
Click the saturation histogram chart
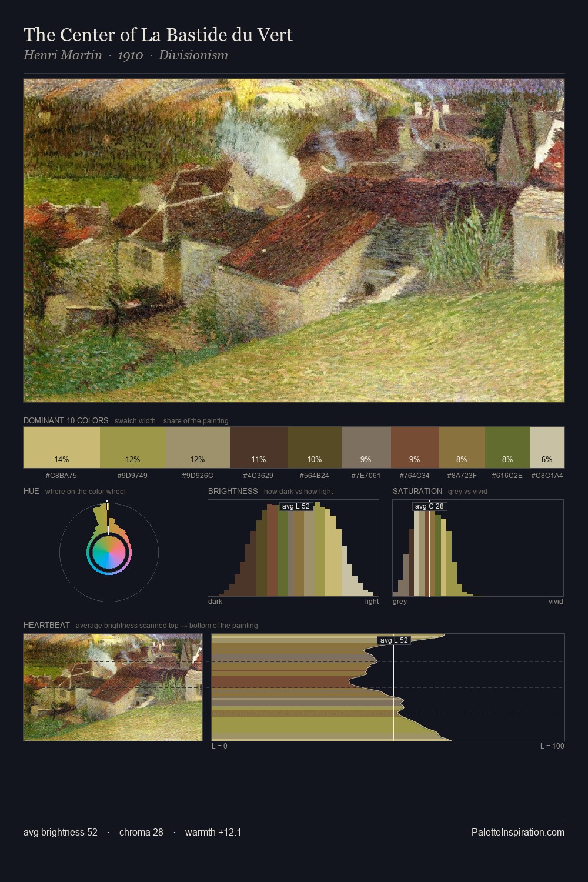pos(478,548)
